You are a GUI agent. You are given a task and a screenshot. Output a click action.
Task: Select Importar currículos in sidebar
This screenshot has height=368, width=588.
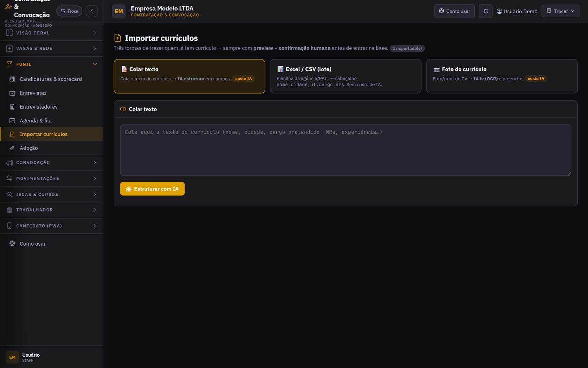click(51, 134)
